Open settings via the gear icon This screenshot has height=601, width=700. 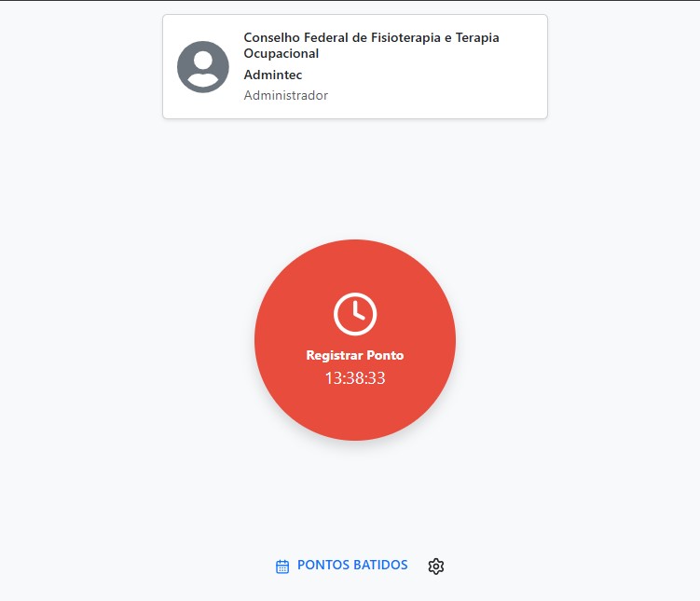pos(435,567)
